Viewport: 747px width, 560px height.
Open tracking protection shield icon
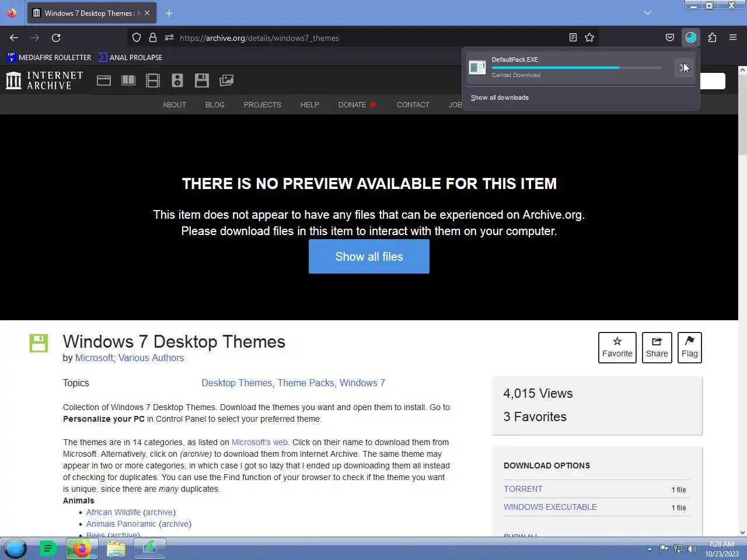[x=137, y=38]
